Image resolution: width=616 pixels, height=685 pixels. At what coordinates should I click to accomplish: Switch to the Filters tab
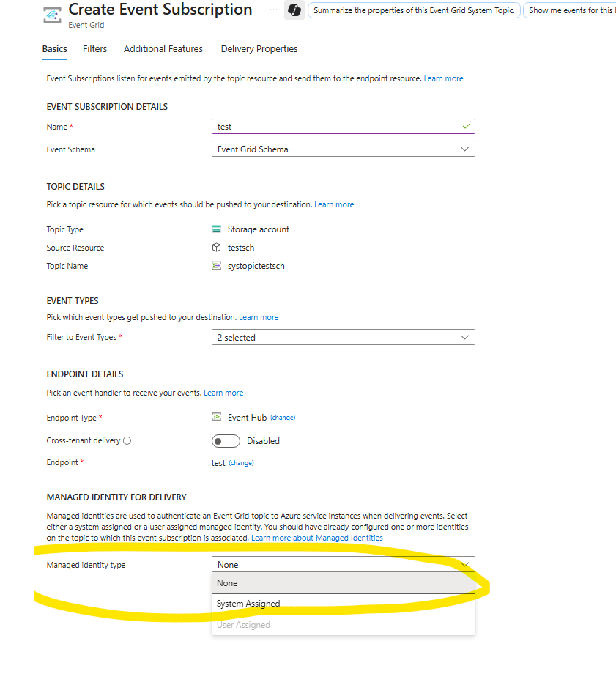coord(94,49)
